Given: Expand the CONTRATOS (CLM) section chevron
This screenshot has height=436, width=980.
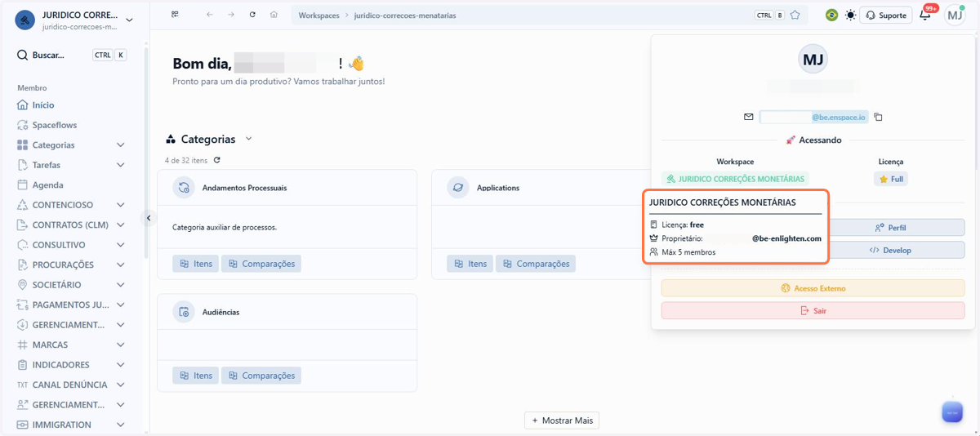Looking at the screenshot, I should (x=121, y=225).
